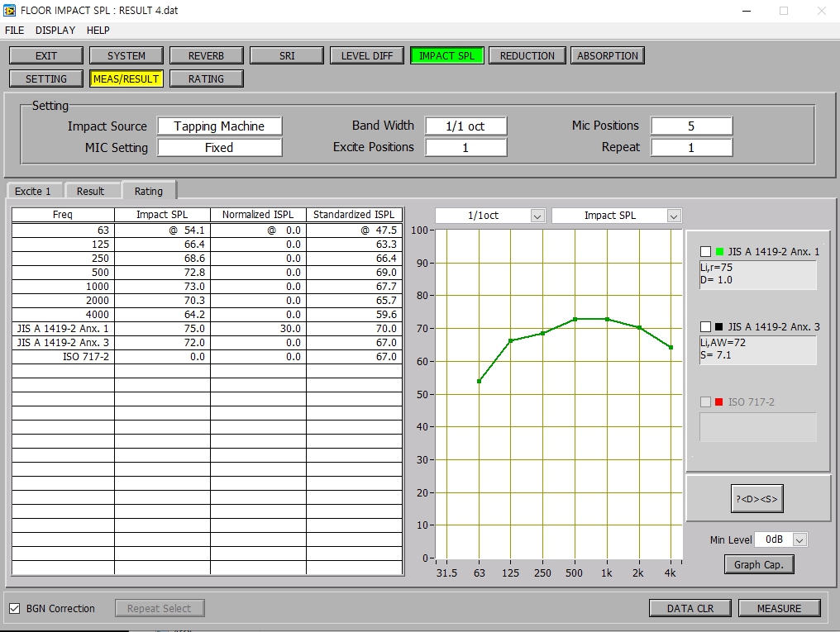Viewport: 840px width, 632px height.
Task: Open the REDUCTION mode
Action: [527, 55]
